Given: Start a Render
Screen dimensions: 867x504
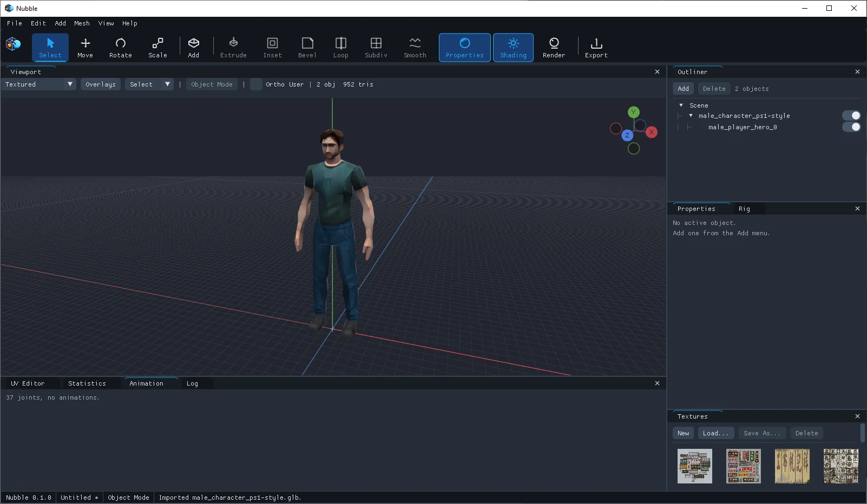Looking at the screenshot, I should pyautogui.click(x=554, y=48).
